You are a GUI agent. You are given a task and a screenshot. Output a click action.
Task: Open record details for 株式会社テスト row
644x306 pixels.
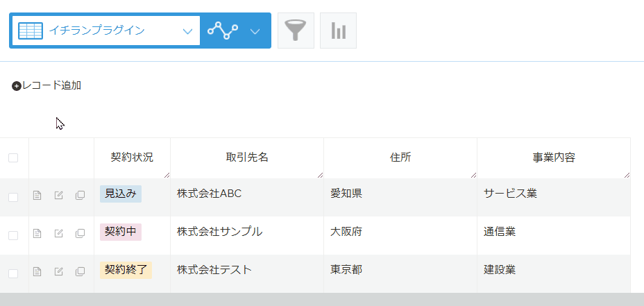click(37, 272)
